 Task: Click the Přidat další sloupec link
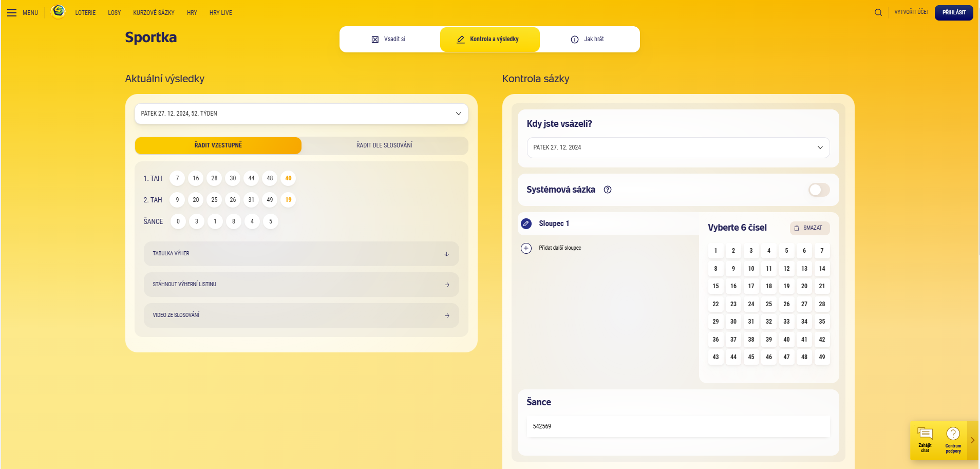(x=560, y=248)
